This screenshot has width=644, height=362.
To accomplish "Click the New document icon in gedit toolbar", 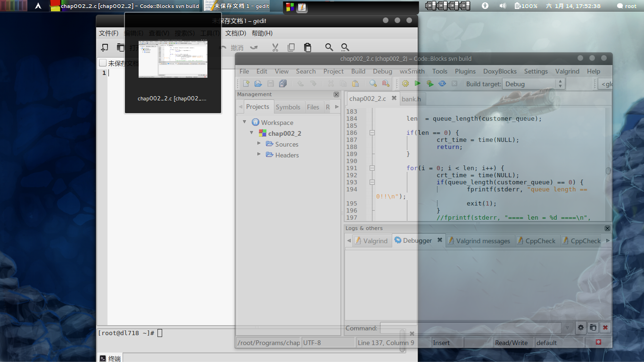I will pos(105,47).
